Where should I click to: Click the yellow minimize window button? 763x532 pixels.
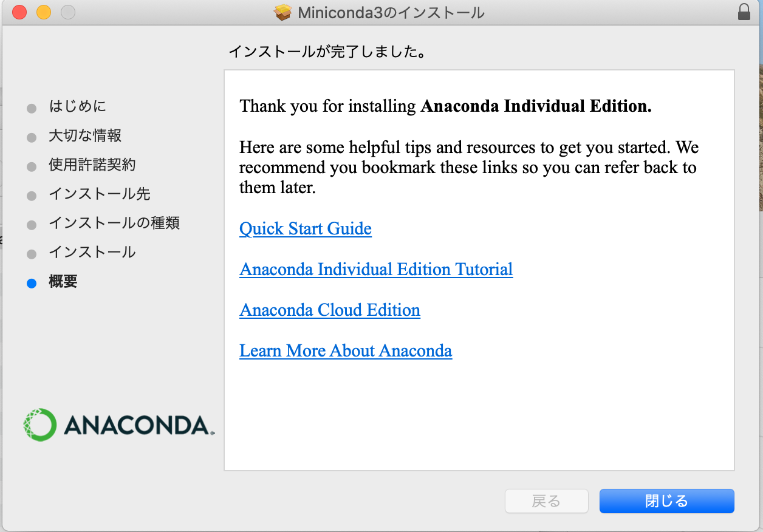[44, 12]
